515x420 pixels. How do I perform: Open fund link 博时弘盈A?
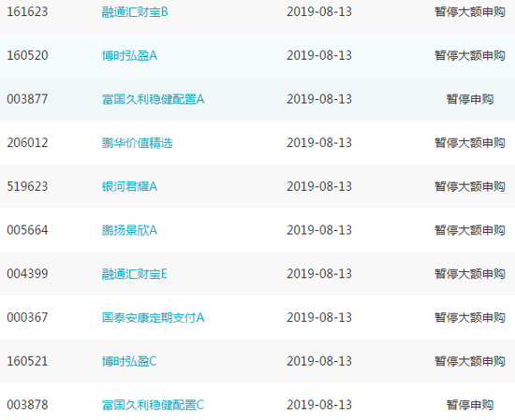pyautogui.click(x=129, y=55)
